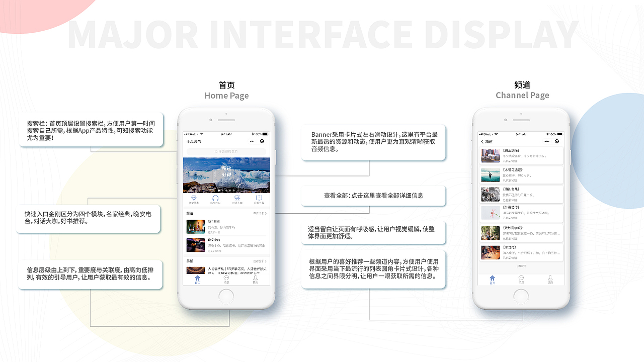Click the 搜索课程名称 search input field

226,152
